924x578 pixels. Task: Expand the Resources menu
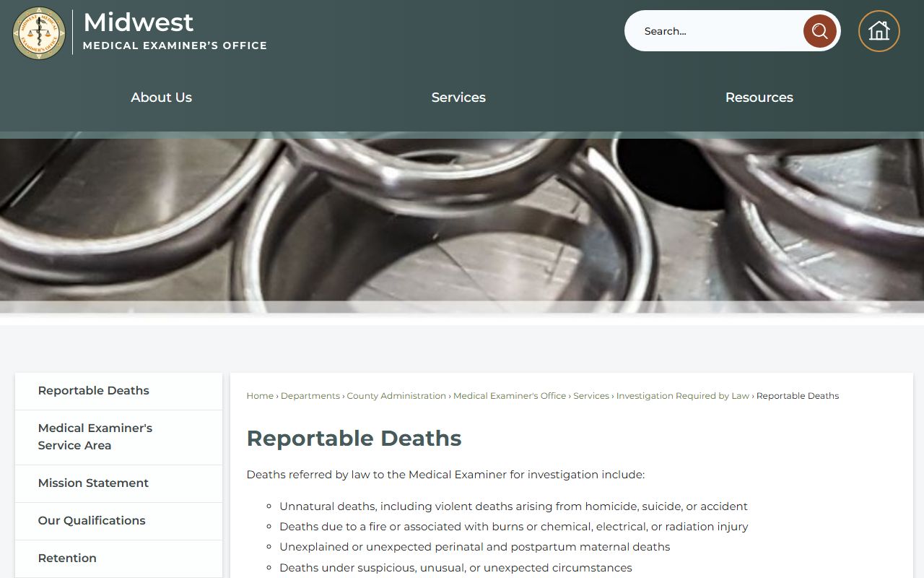point(759,98)
